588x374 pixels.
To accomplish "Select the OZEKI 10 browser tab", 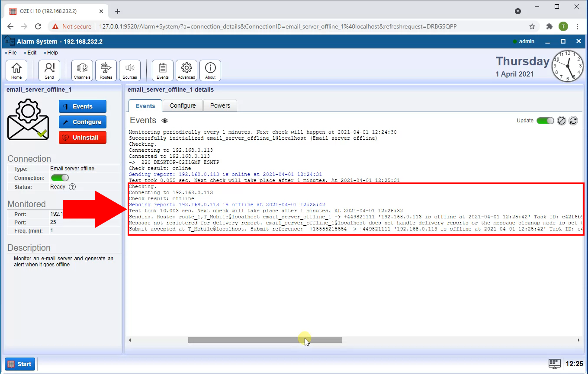I will pos(56,11).
